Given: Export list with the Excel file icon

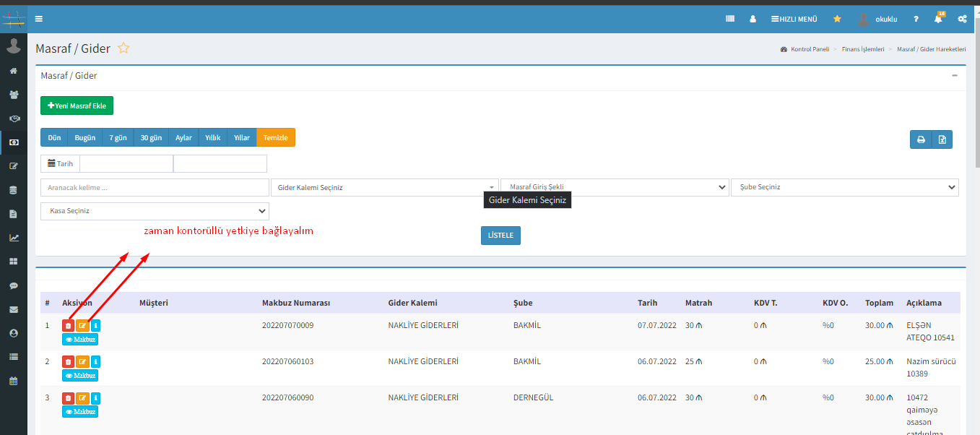Looking at the screenshot, I should click(x=942, y=139).
